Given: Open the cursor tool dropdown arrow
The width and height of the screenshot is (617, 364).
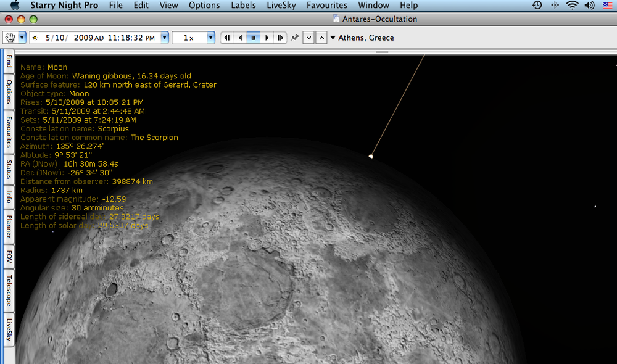Looking at the screenshot, I should (x=23, y=37).
